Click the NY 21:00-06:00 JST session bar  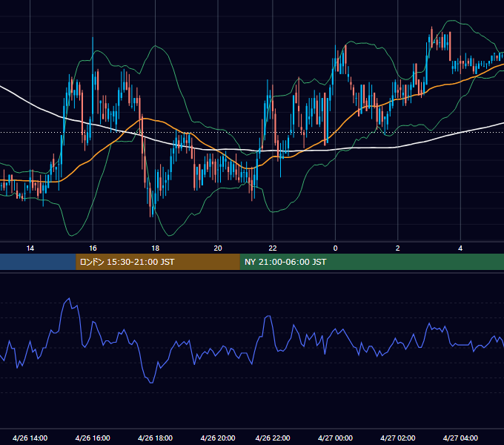[x=372, y=262]
